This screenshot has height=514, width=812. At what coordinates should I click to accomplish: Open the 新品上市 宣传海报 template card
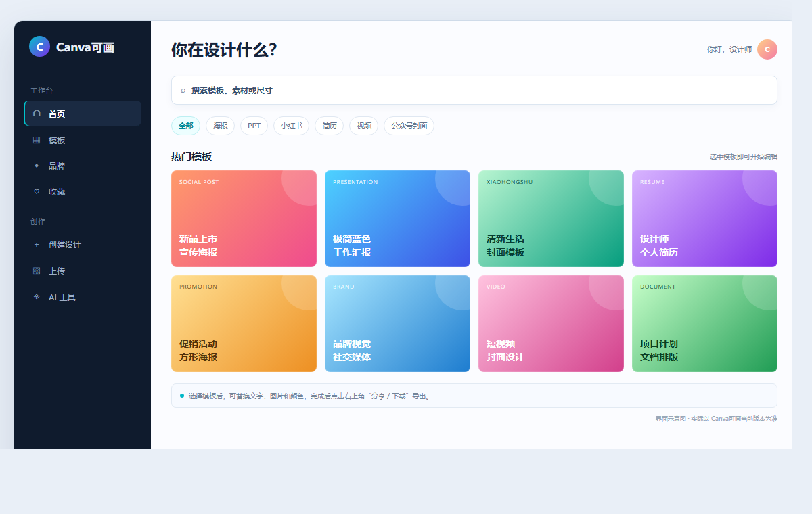click(x=244, y=218)
